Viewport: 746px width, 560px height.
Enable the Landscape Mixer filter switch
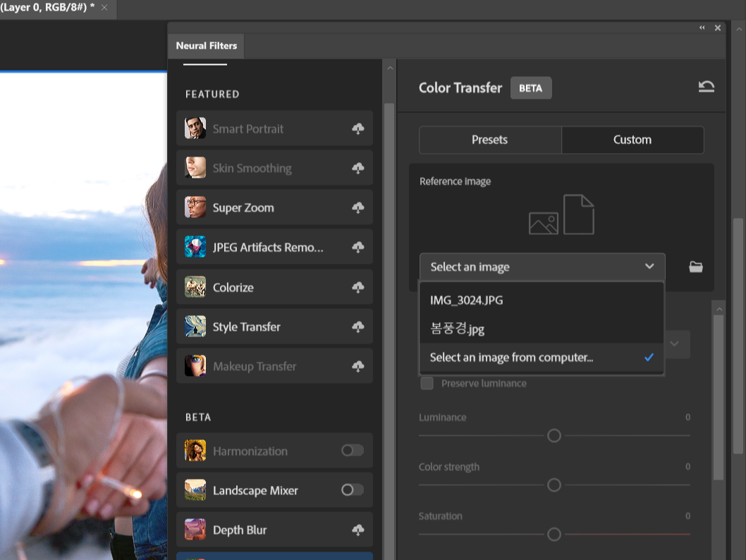coord(353,489)
